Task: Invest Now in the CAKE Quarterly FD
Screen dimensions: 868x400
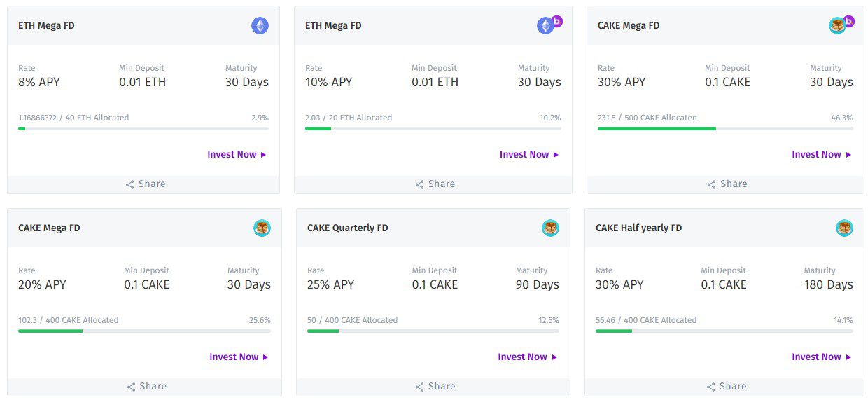Action: pyautogui.click(x=527, y=357)
